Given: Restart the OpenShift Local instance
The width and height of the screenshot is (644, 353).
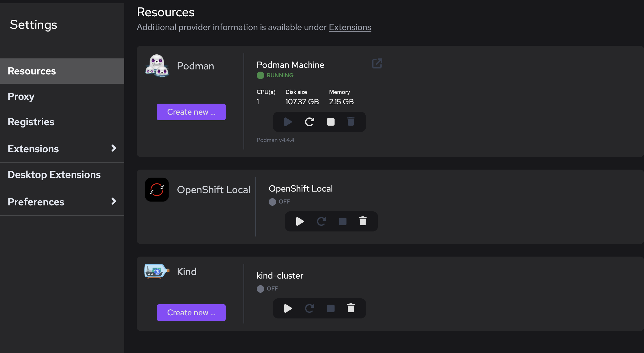Looking at the screenshot, I should [x=321, y=221].
